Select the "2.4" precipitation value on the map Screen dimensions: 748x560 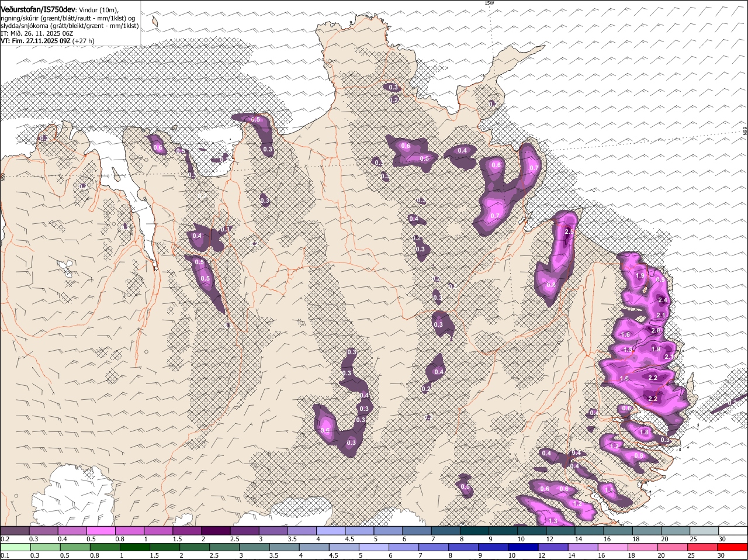[662, 300]
